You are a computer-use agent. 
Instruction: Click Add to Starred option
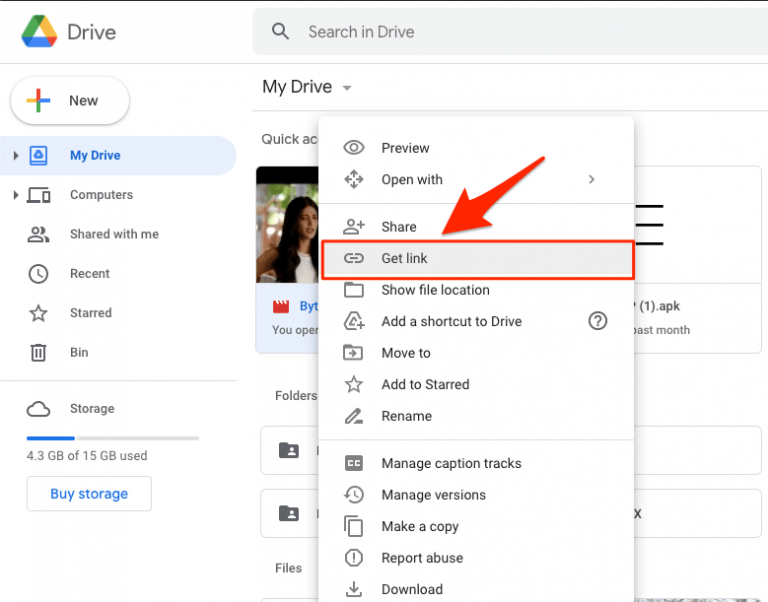(x=425, y=385)
